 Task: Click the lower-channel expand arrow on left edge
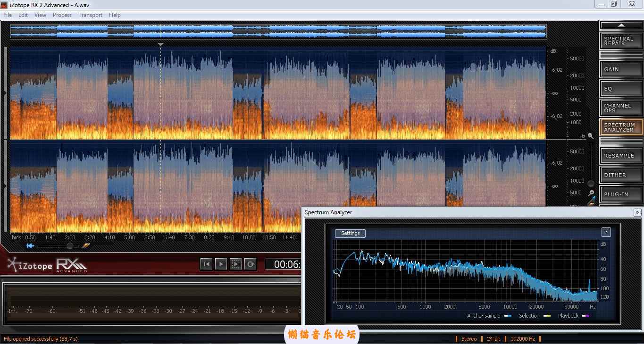pos(5,186)
